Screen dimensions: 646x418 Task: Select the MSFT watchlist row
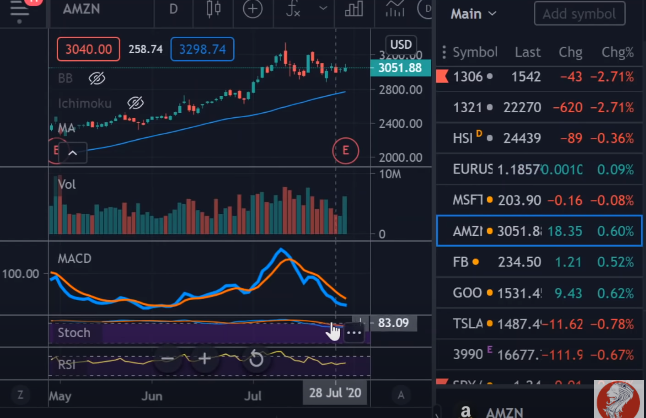539,200
